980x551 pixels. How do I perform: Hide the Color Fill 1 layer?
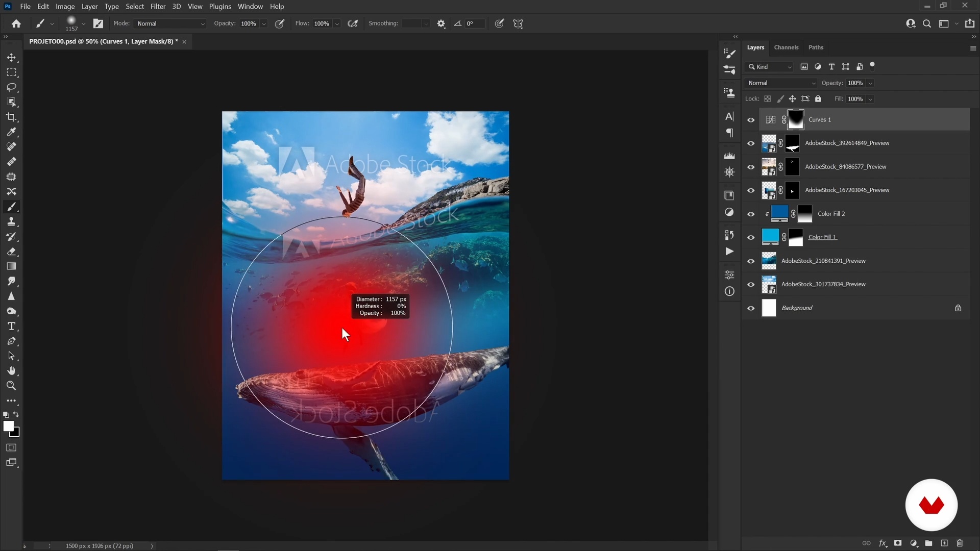click(x=751, y=238)
